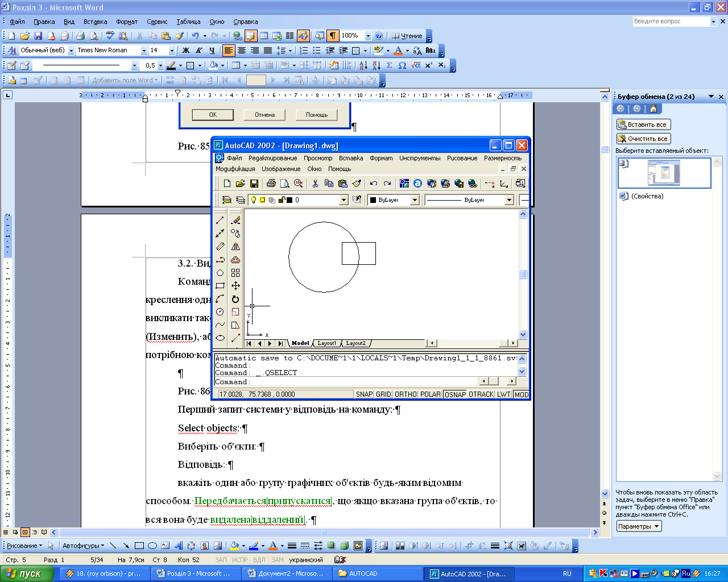Open the AutoCAD ByLayer color dropdown
The image size is (728, 582).
point(415,200)
